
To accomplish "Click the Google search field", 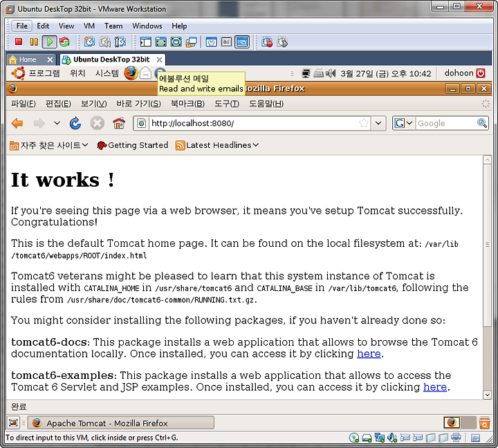I will 446,123.
